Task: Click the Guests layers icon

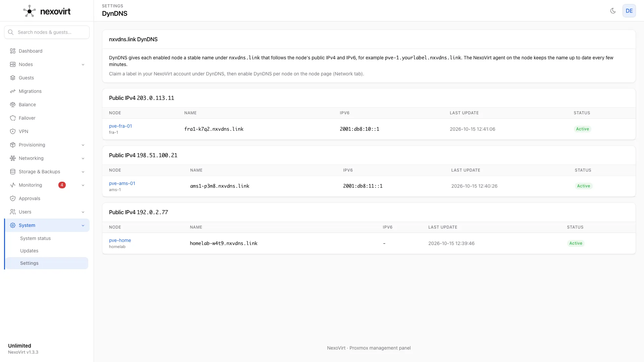Action: (x=13, y=78)
